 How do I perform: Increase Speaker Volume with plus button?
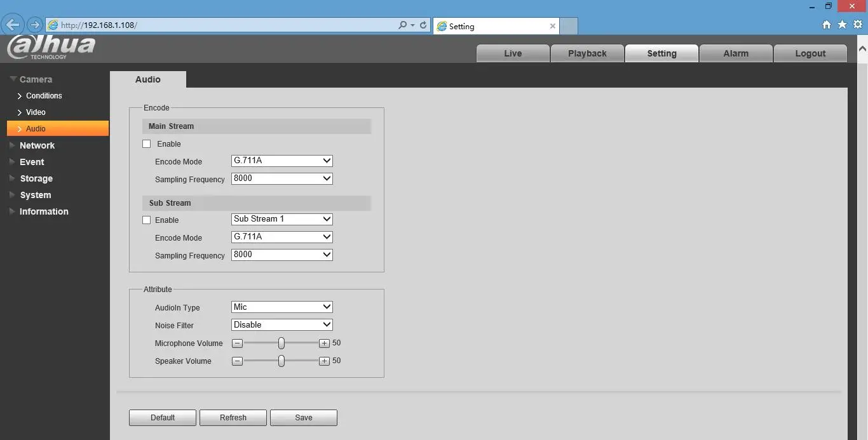pos(324,361)
